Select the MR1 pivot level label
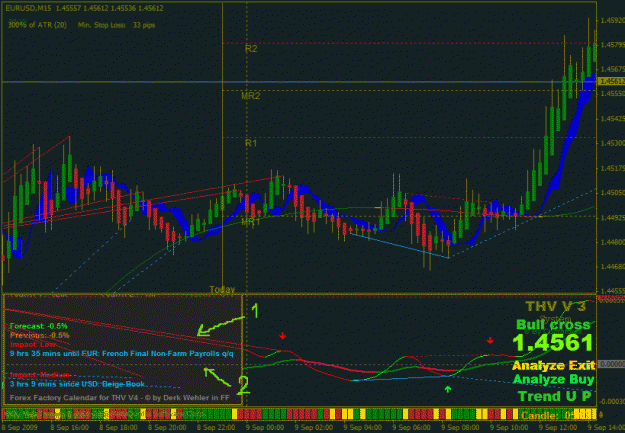The height and width of the screenshot is (433, 625). (x=251, y=222)
